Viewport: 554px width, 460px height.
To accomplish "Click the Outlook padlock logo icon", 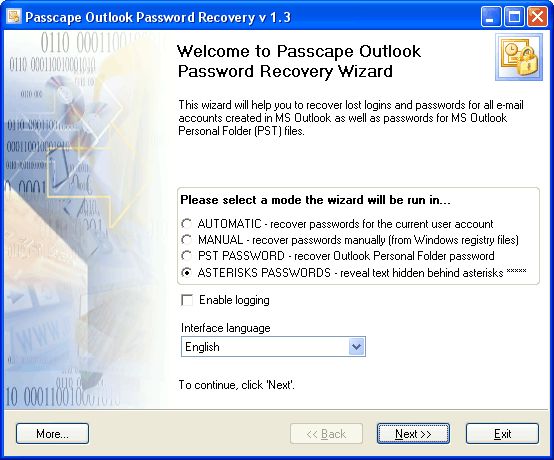I will click(x=519, y=57).
